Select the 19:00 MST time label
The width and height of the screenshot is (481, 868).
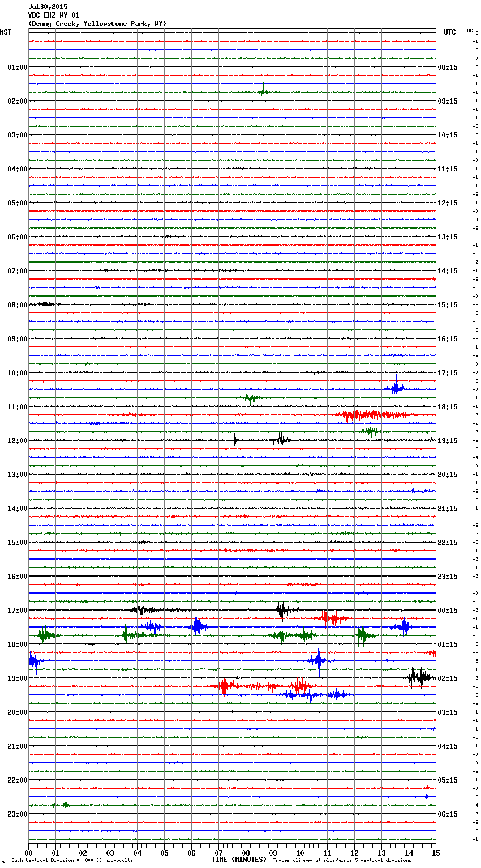point(17,678)
